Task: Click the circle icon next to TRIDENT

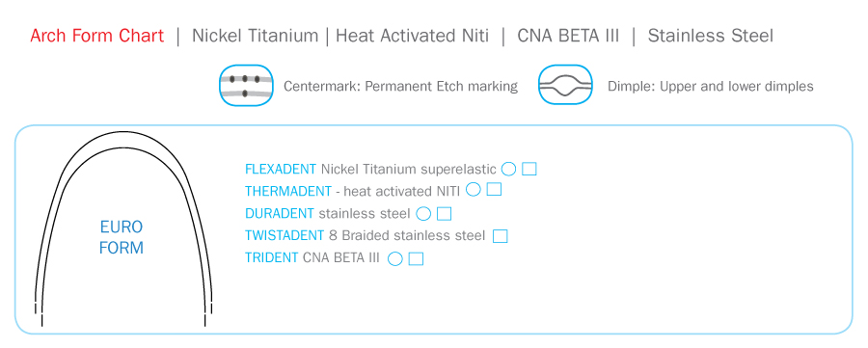Action: click(x=395, y=259)
